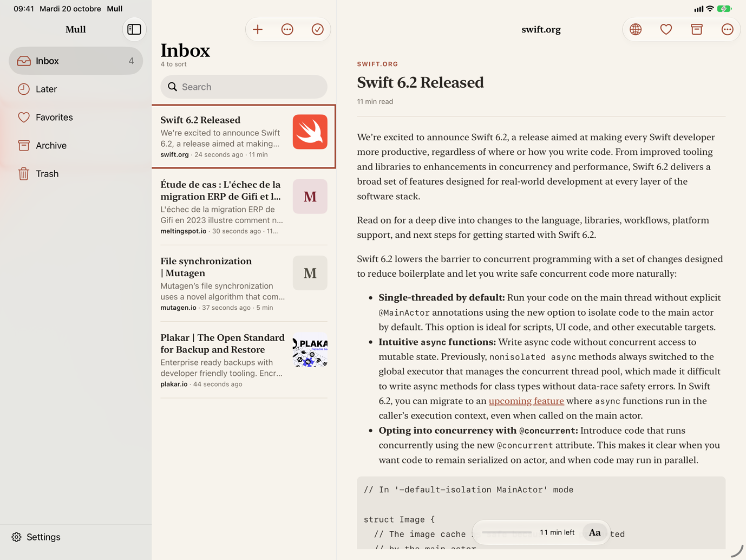The height and width of the screenshot is (560, 746).
Task: Click the meltingspot M thumbnail
Action: (x=310, y=196)
